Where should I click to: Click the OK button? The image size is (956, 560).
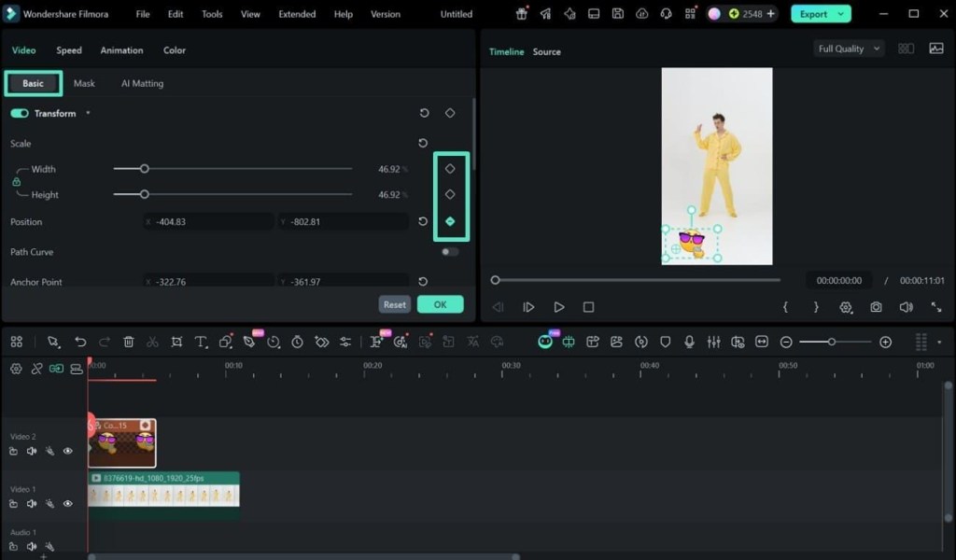pos(441,304)
